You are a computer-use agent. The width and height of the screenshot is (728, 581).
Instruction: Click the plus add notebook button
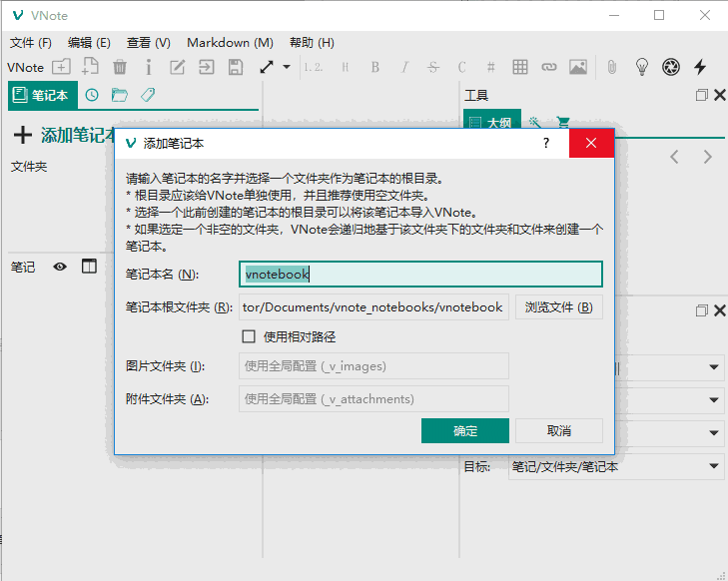(x=23, y=135)
